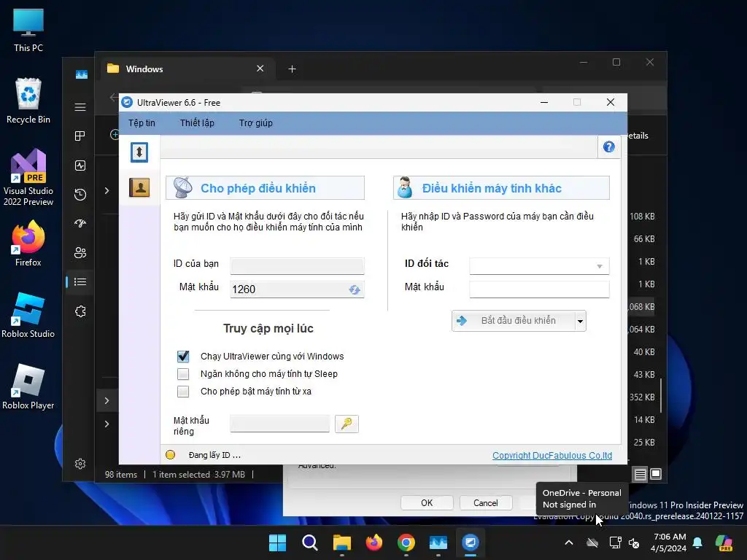Open This PC desktop icon
This screenshot has width=747, height=560.
28,29
